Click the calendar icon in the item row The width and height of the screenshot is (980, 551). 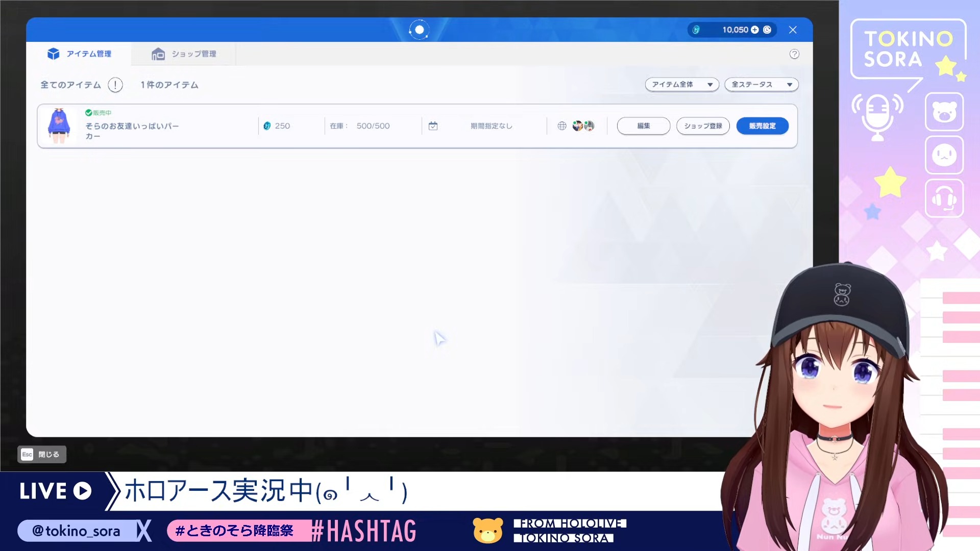coord(433,126)
